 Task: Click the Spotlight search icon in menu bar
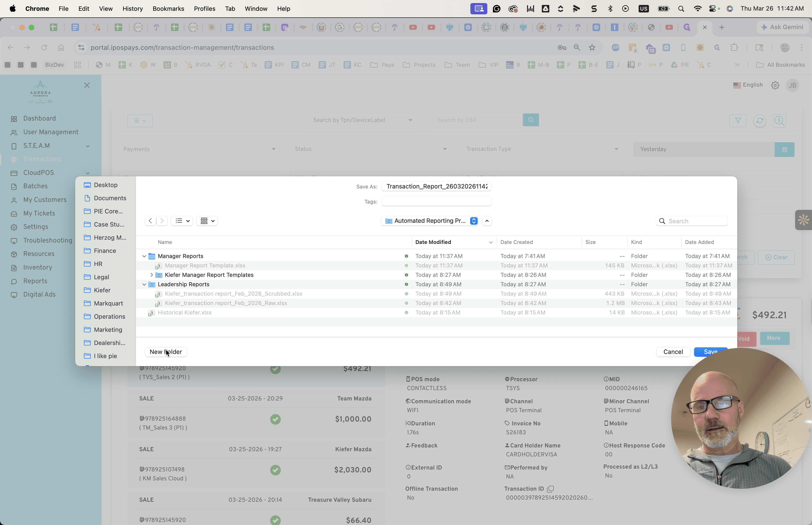pos(681,8)
